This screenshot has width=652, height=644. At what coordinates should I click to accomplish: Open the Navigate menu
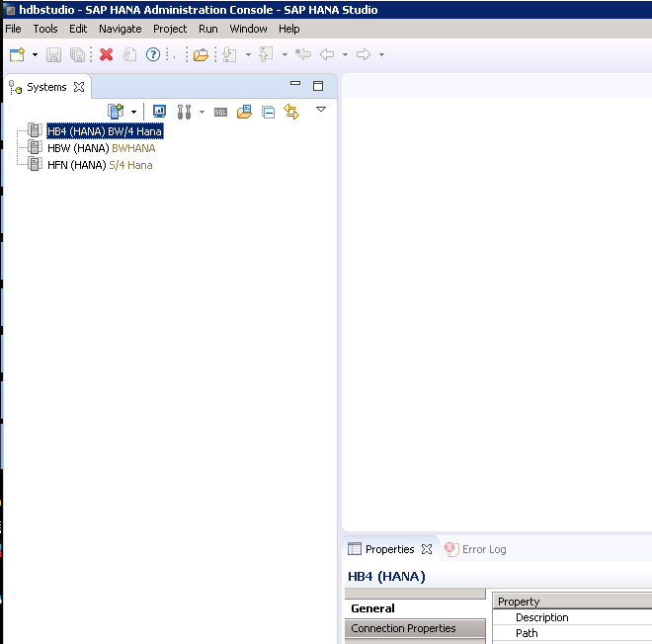[121, 29]
